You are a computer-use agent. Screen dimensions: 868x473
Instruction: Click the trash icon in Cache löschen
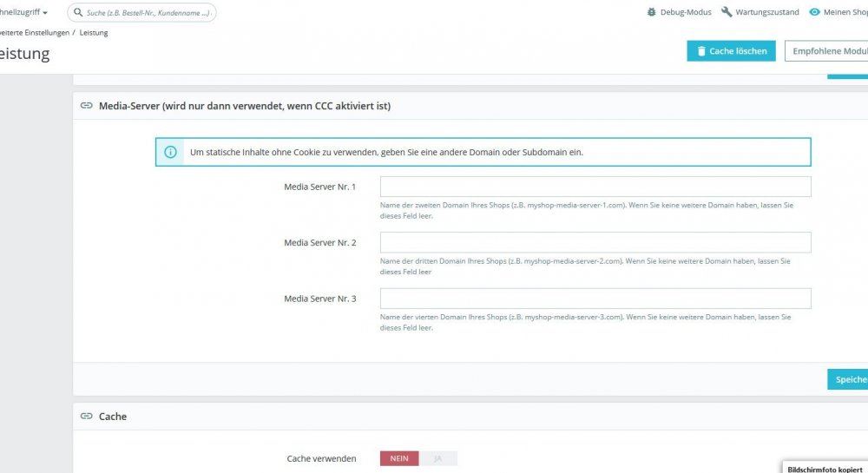point(700,51)
